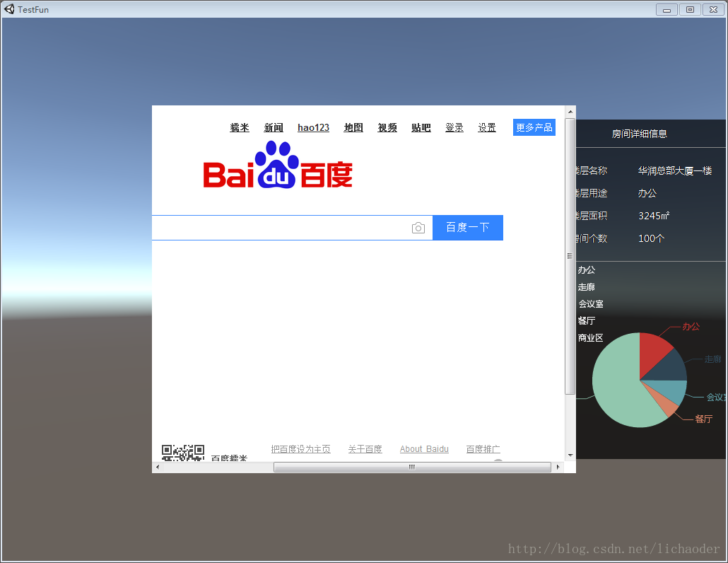Click the 华润总部大厦一楼 value
The image size is (728, 563).
pyautogui.click(x=675, y=171)
